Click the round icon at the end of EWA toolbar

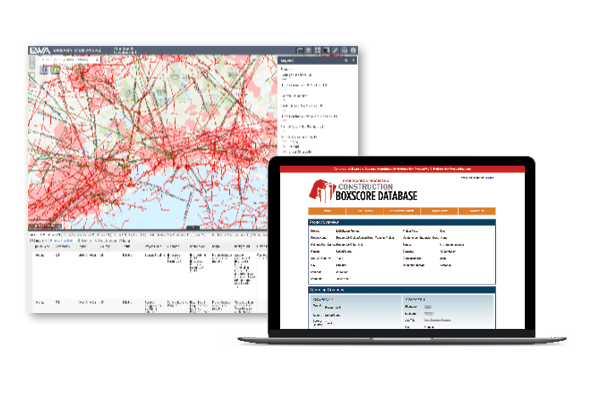click(x=353, y=50)
